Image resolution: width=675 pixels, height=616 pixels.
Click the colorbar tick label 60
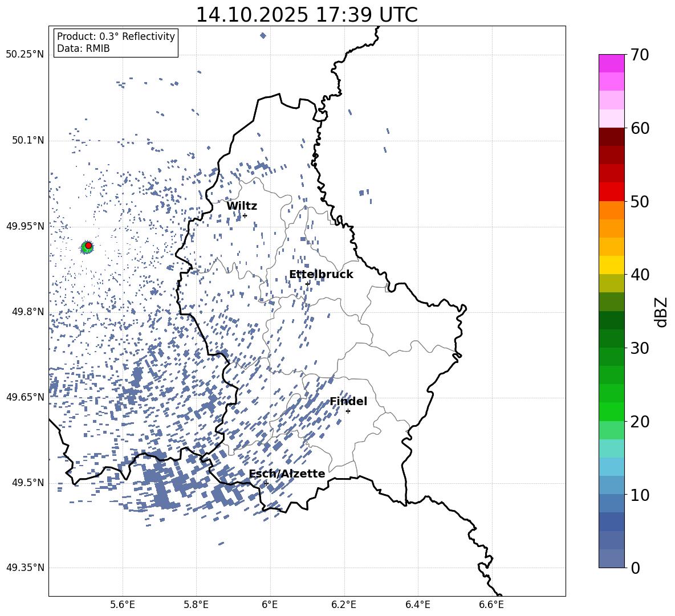(x=640, y=128)
